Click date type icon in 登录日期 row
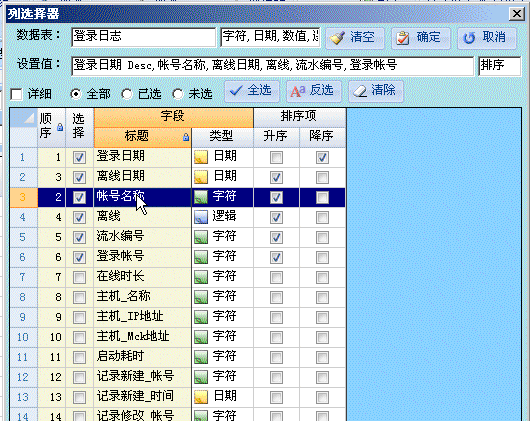Viewport: 530px width, 421px height. (x=201, y=157)
